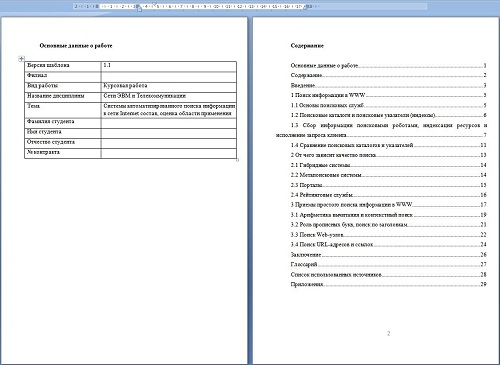Click the table cell with value "1.1"
Viewport: 500px width, 365px height.
pos(169,67)
